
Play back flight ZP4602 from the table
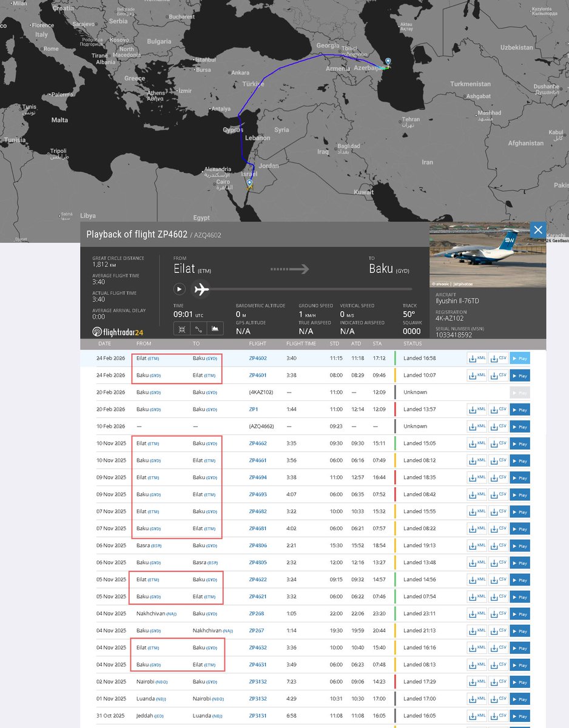(x=519, y=358)
